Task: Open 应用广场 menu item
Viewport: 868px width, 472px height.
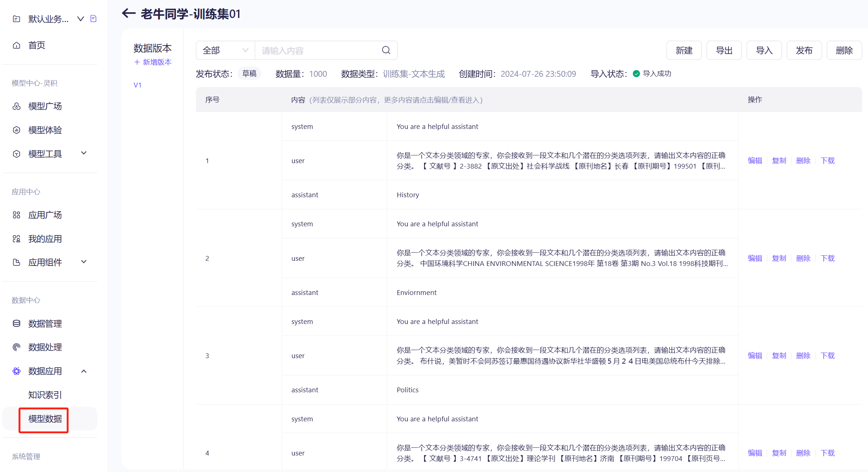Action: (45, 215)
